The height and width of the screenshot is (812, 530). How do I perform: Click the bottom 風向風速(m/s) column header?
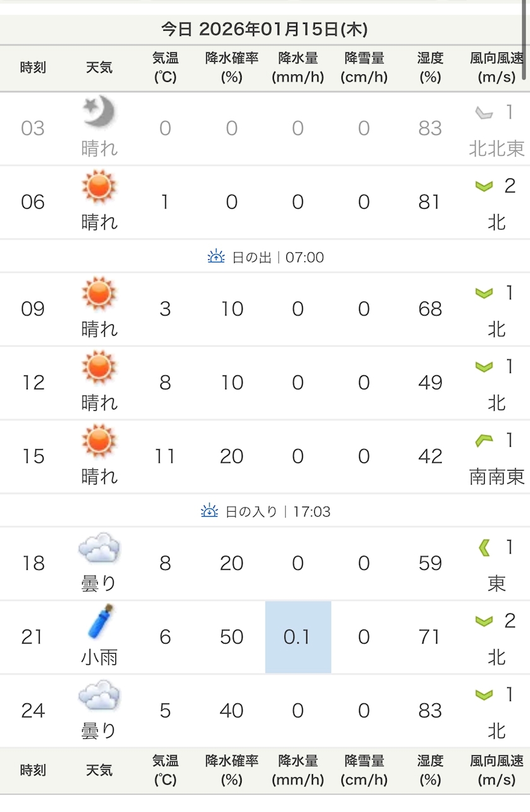[497, 770]
